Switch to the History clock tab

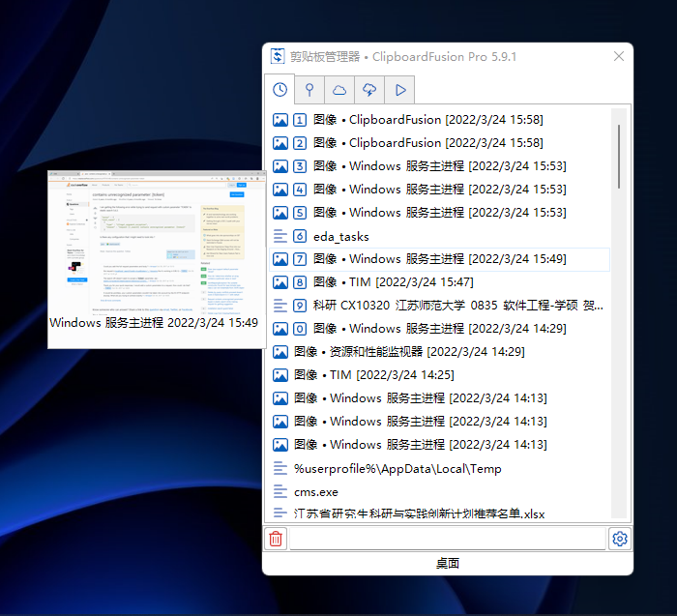click(280, 90)
